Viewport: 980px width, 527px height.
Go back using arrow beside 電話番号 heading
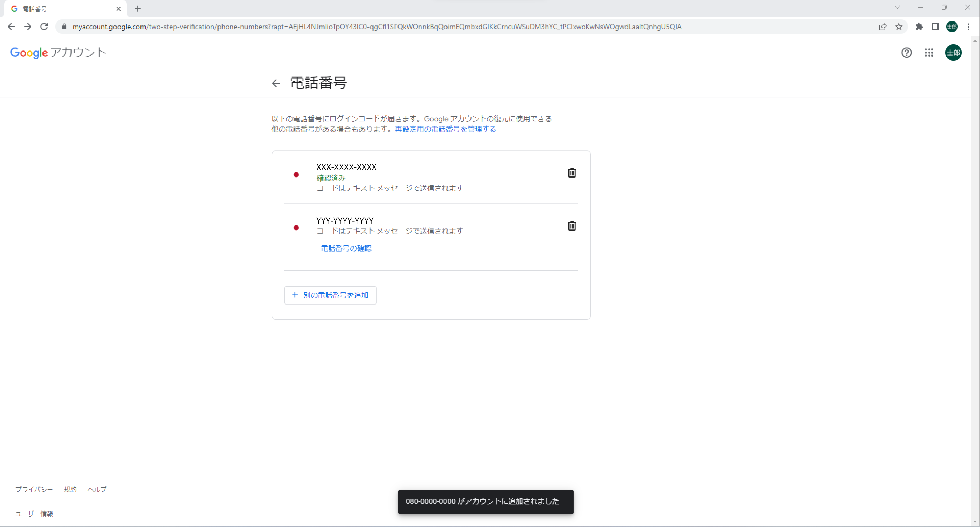point(276,83)
